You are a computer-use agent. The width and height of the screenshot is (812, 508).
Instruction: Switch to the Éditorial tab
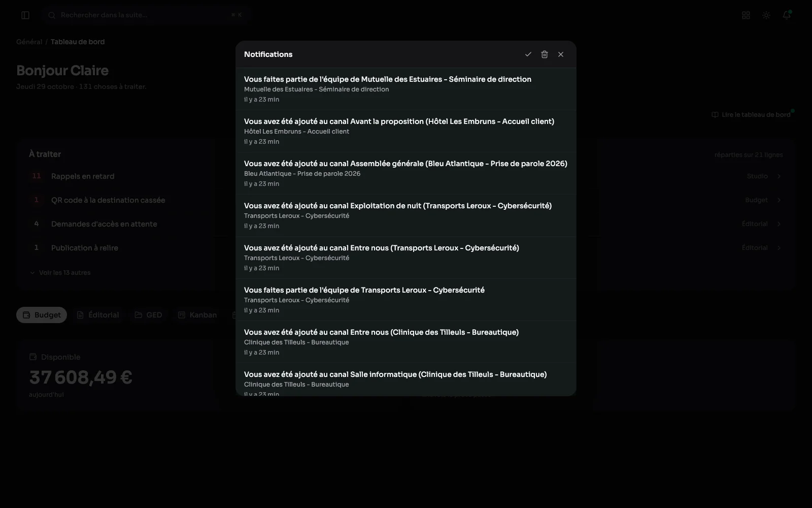pos(98,315)
